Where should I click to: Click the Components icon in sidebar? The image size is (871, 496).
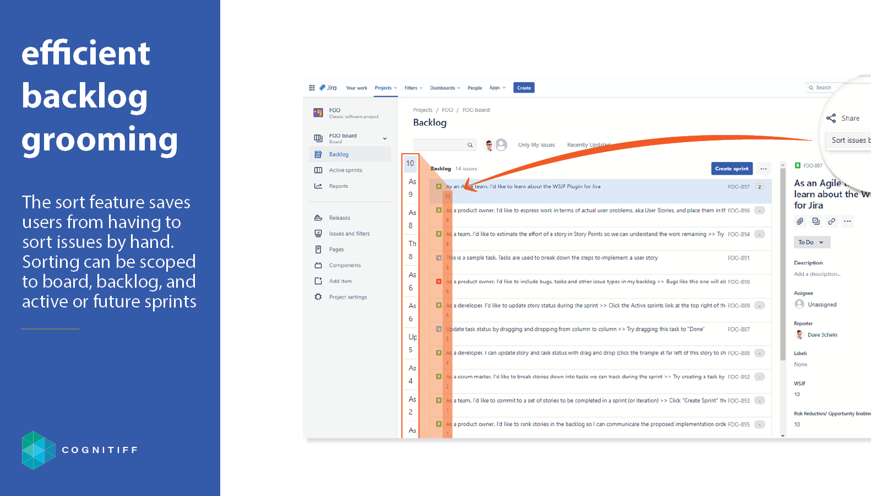click(x=318, y=265)
